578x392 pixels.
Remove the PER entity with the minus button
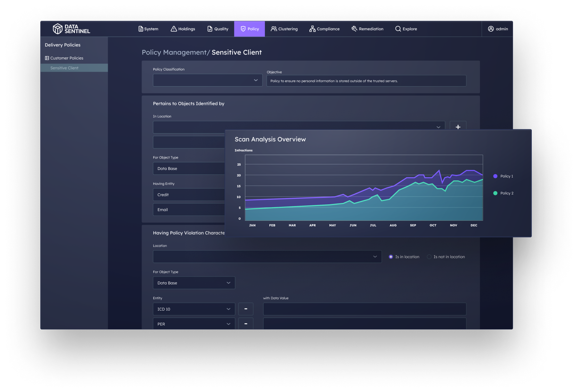[246, 324]
